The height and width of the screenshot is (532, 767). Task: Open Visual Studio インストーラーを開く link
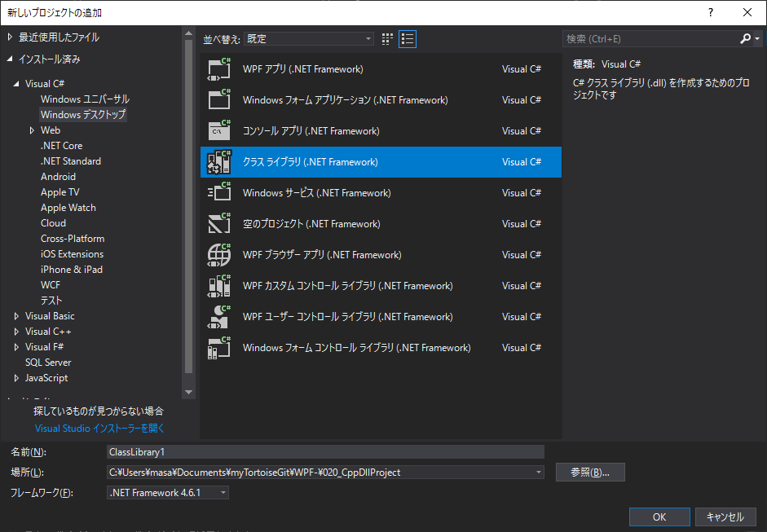(99, 429)
